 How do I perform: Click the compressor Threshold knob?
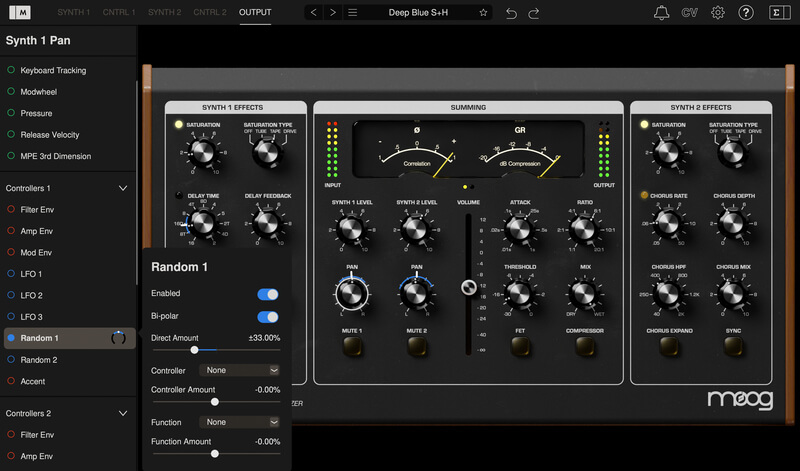(520, 294)
